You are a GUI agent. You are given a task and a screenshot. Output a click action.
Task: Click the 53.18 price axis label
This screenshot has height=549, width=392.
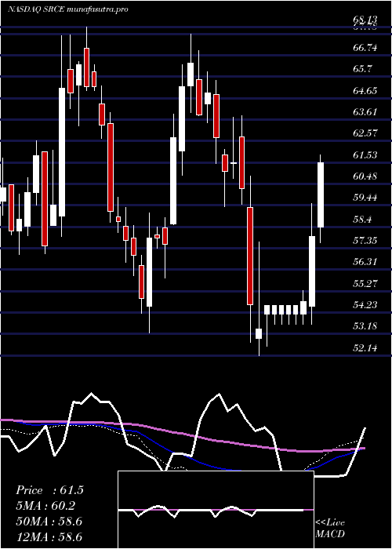(x=365, y=326)
